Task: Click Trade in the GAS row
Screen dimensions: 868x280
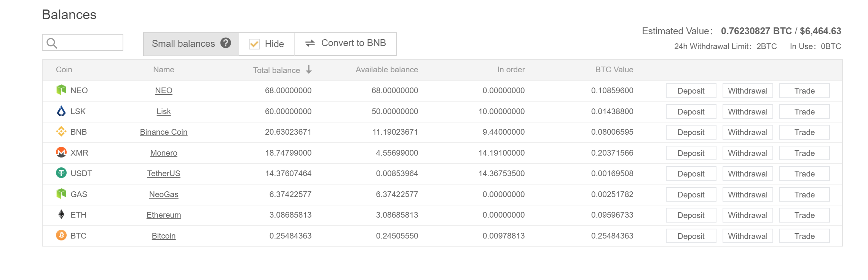Action: point(804,194)
